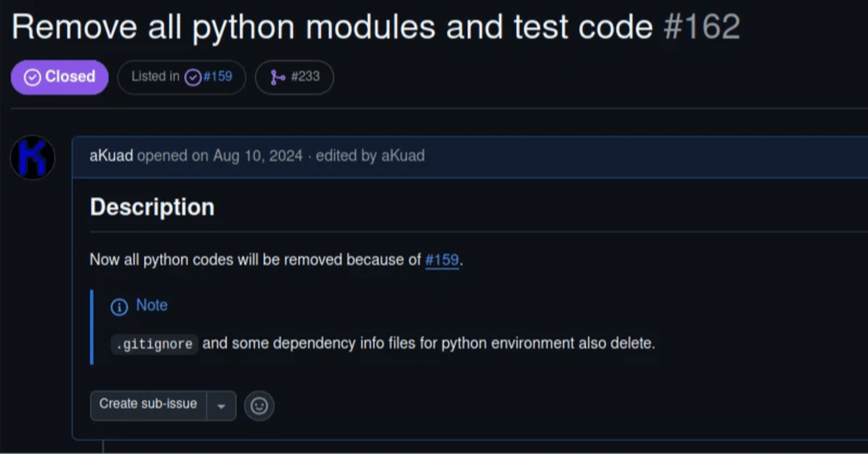Click the Closed status check icon
This screenshot has height=454, width=868.
coord(32,77)
